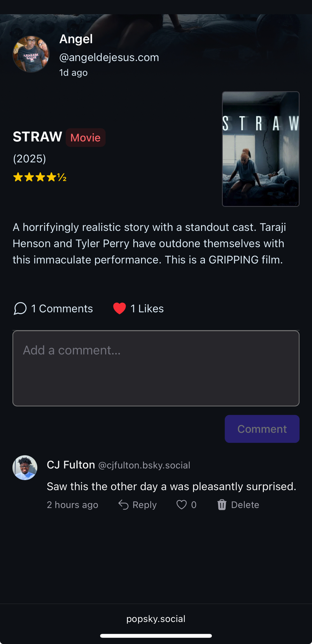
Task: Toggle the red heart like on review
Action: [x=119, y=308]
